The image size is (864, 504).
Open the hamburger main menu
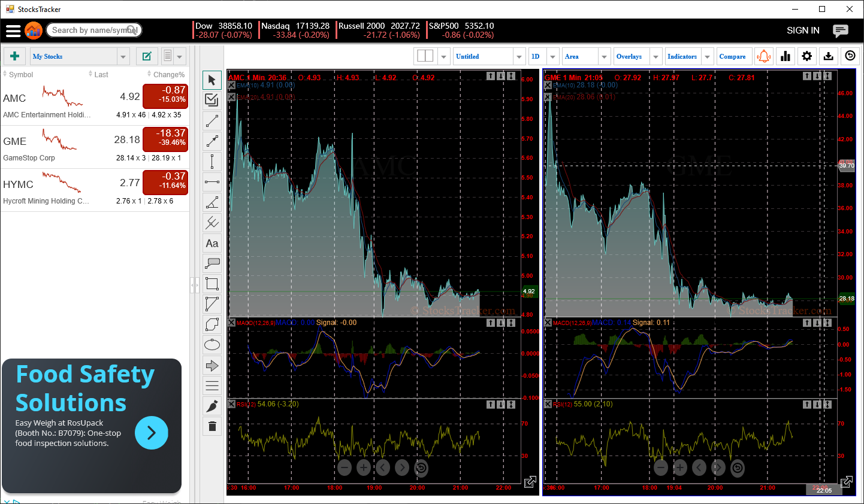pos(13,31)
